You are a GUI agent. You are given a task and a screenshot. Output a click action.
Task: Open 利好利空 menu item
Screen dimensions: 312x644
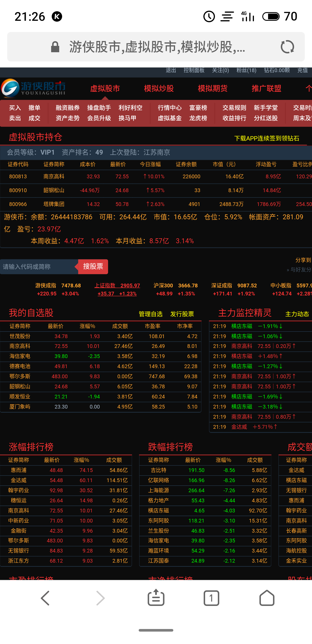click(131, 108)
